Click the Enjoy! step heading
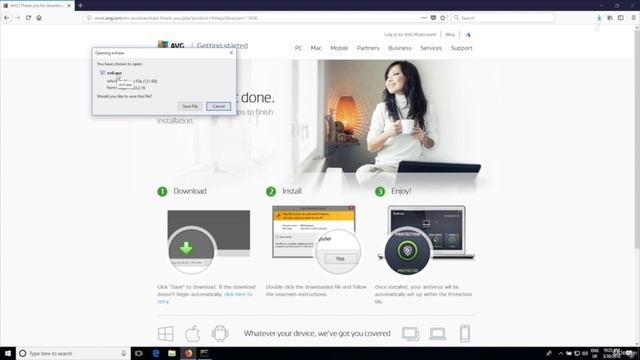 pos(401,191)
